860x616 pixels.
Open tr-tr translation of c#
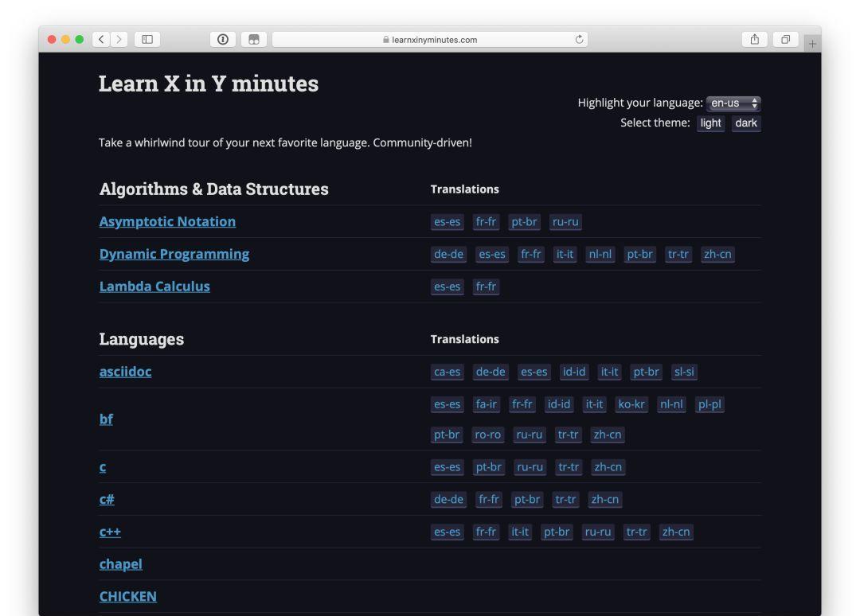pos(565,499)
